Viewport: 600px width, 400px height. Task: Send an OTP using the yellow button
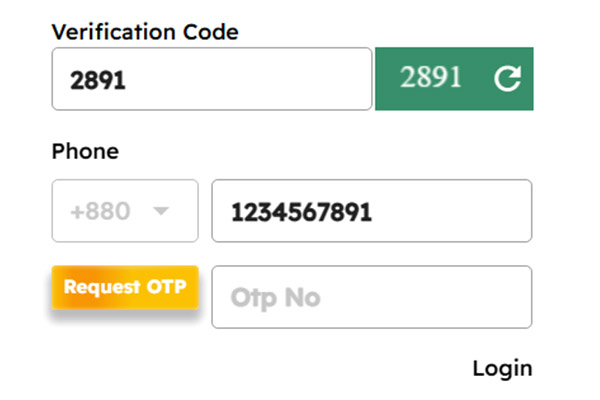coord(125,286)
